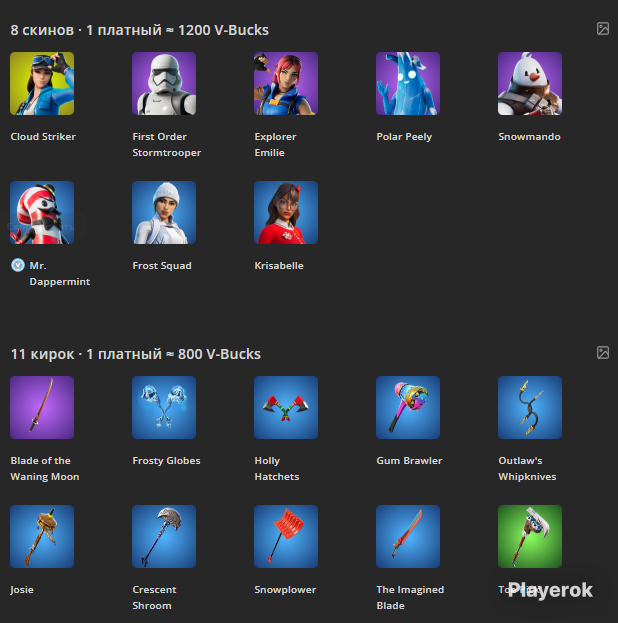Open the Josie pickaxe thumbnail
The height and width of the screenshot is (623, 618).
click(x=42, y=536)
